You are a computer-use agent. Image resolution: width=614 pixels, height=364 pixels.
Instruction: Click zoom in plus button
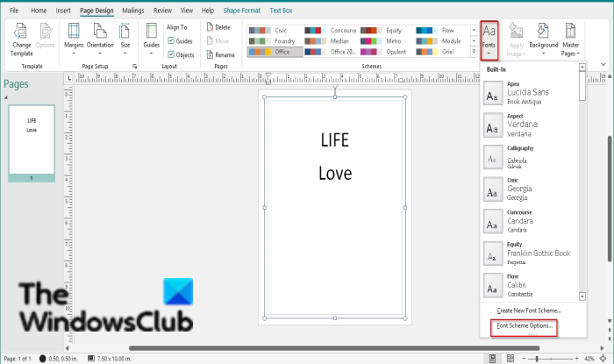577,359
